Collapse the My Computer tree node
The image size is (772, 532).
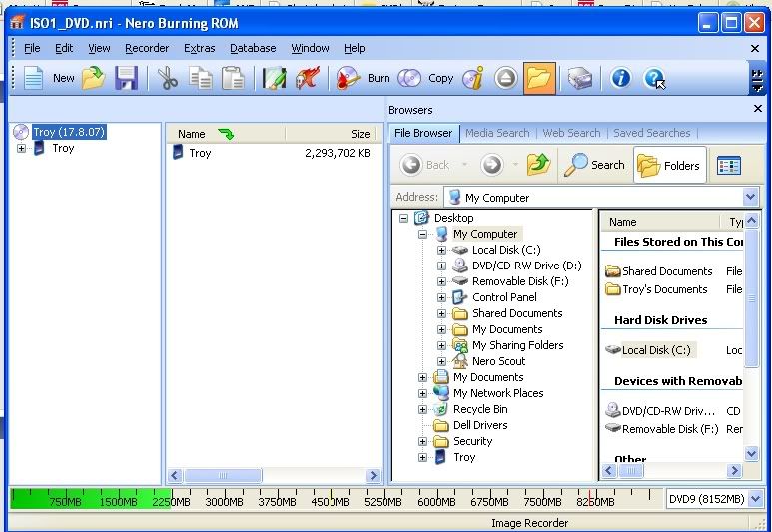pos(422,234)
